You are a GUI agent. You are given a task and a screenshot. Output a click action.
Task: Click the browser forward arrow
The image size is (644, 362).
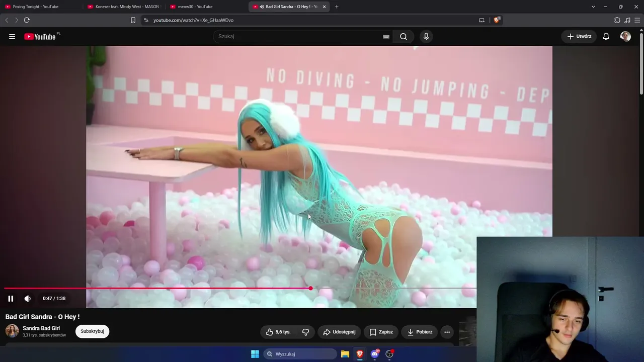[16, 20]
